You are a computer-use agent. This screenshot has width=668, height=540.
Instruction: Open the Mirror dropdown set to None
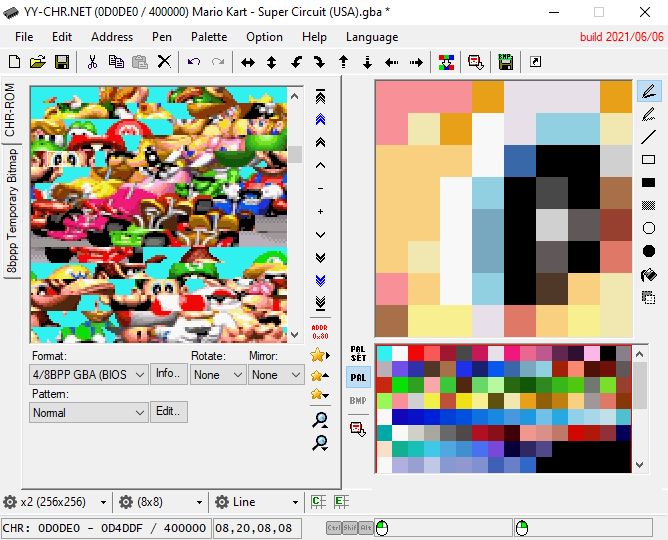point(276,375)
